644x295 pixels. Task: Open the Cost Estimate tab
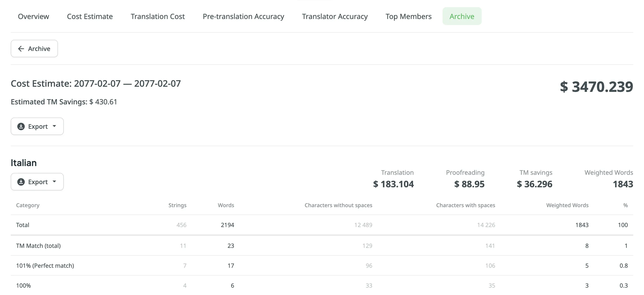point(89,16)
